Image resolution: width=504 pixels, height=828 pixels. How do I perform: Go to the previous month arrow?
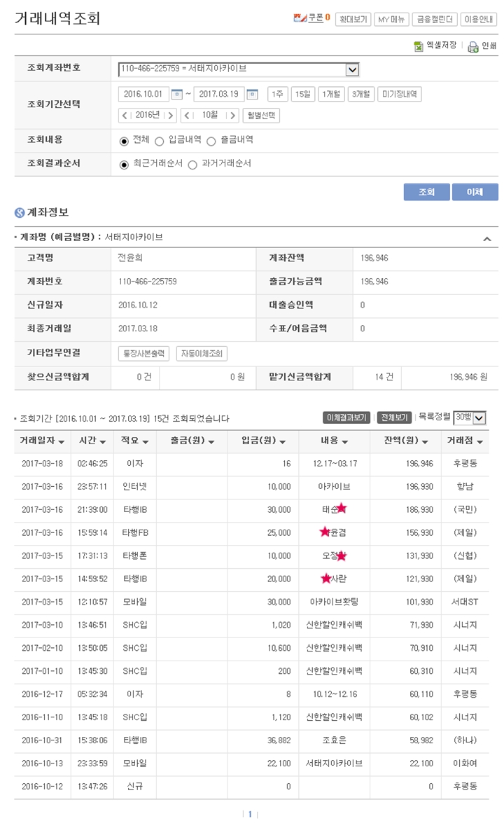[187, 115]
